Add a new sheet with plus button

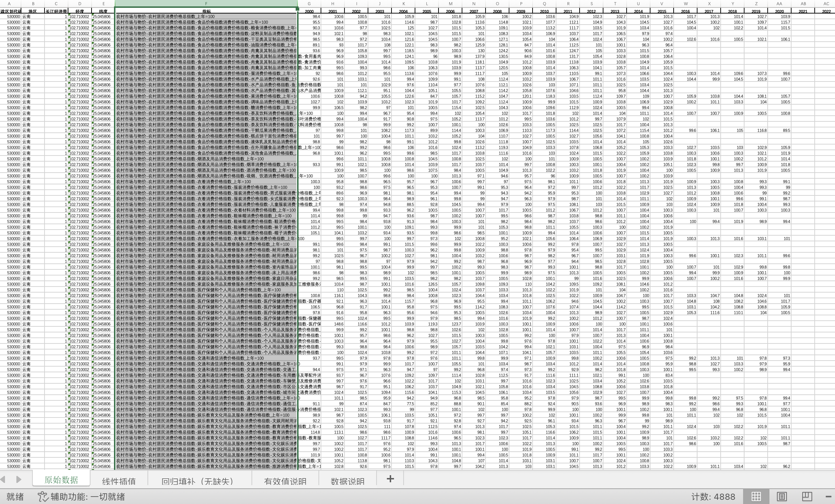(x=390, y=479)
